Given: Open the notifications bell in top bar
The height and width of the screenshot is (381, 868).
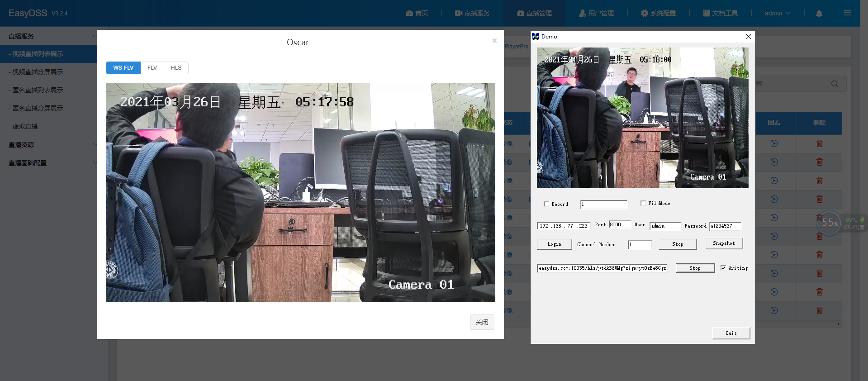Looking at the screenshot, I should pyautogui.click(x=819, y=13).
